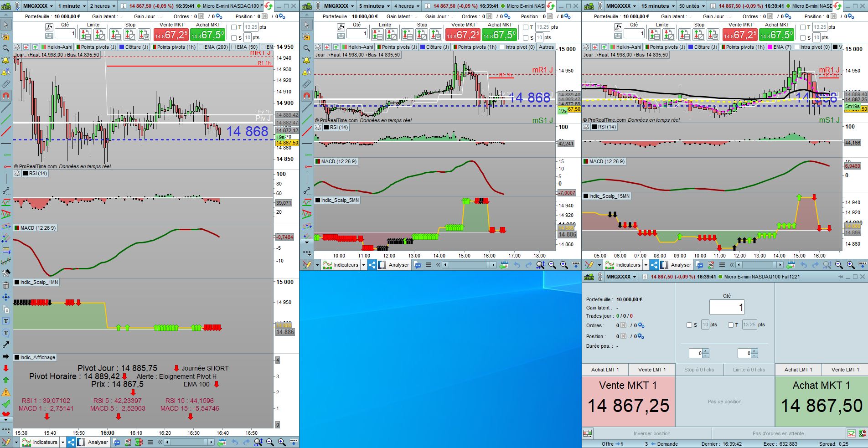
Task: Expand arrow beside Indicateurs in 1 minute chart
Action: 62,442
